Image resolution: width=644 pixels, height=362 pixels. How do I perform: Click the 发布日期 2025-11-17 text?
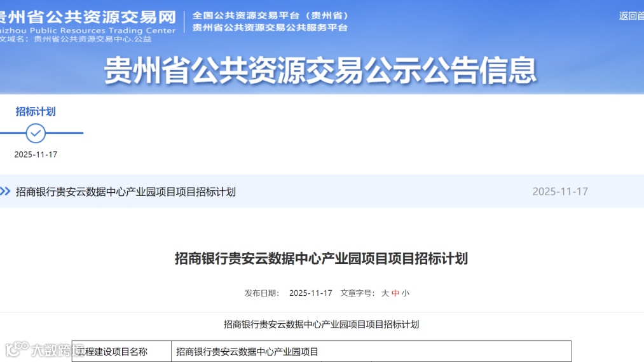[x=289, y=293]
